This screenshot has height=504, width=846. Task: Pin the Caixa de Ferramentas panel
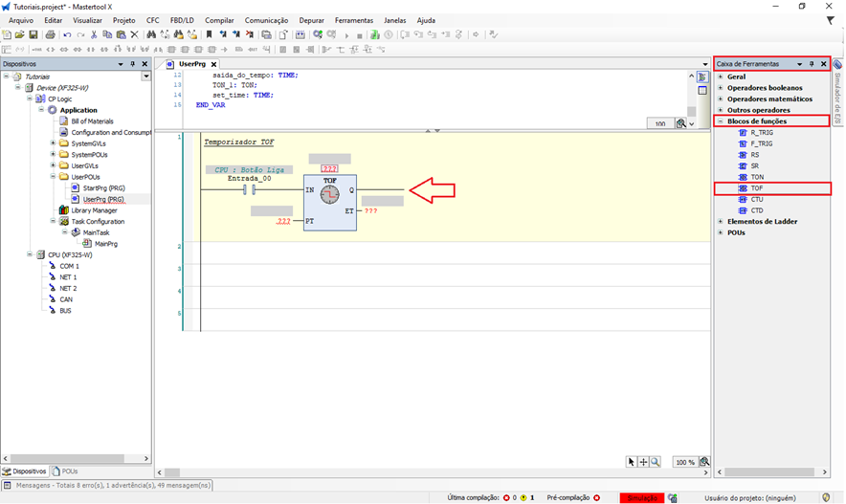pos(812,64)
